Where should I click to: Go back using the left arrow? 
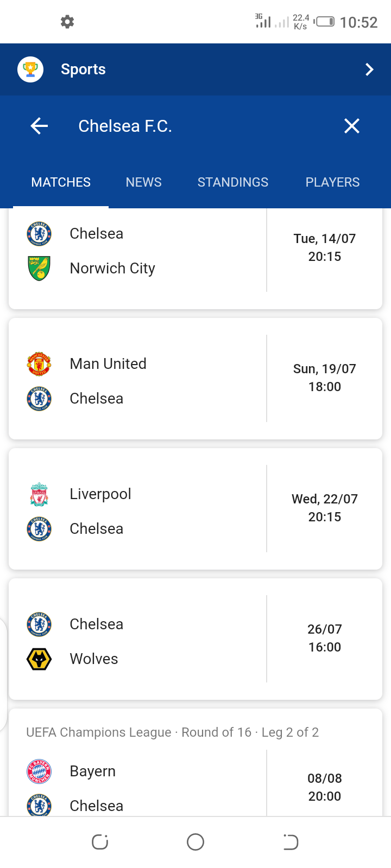(x=39, y=126)
